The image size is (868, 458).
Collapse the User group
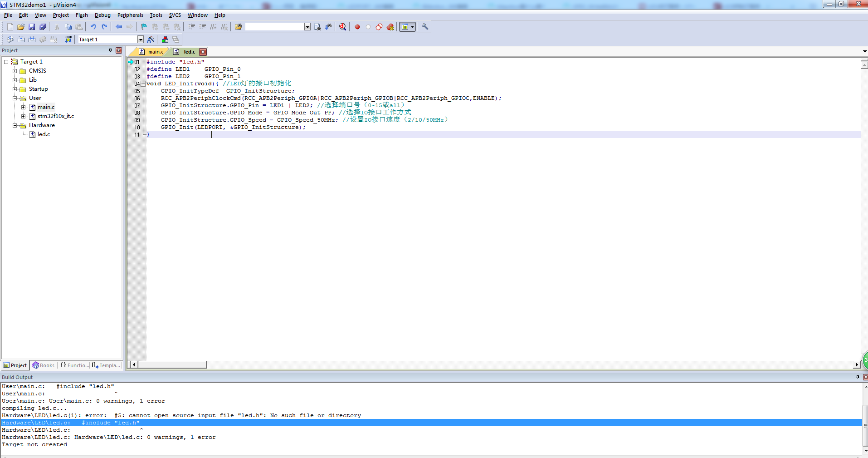15,98
